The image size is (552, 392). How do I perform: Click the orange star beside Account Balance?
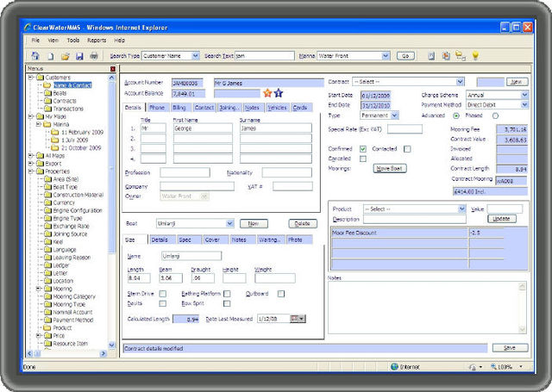(267, 93)
